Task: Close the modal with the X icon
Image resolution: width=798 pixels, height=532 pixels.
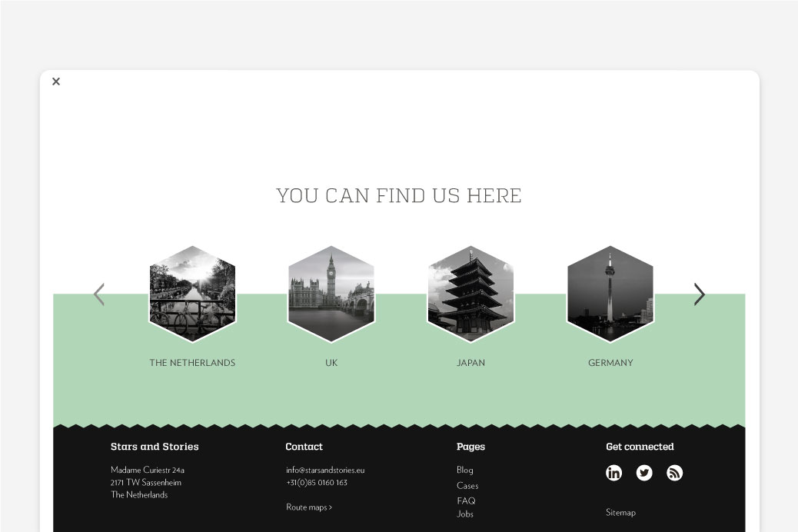Action: (x=56, y=81)
